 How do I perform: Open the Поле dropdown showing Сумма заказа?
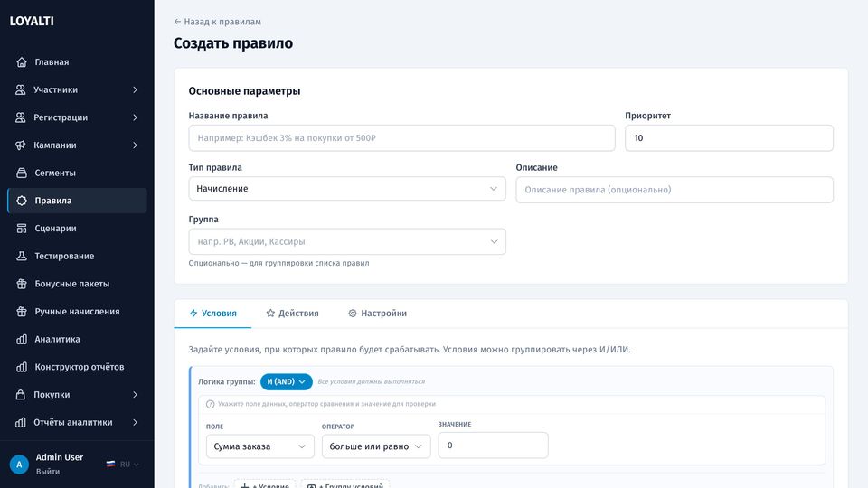260,446
